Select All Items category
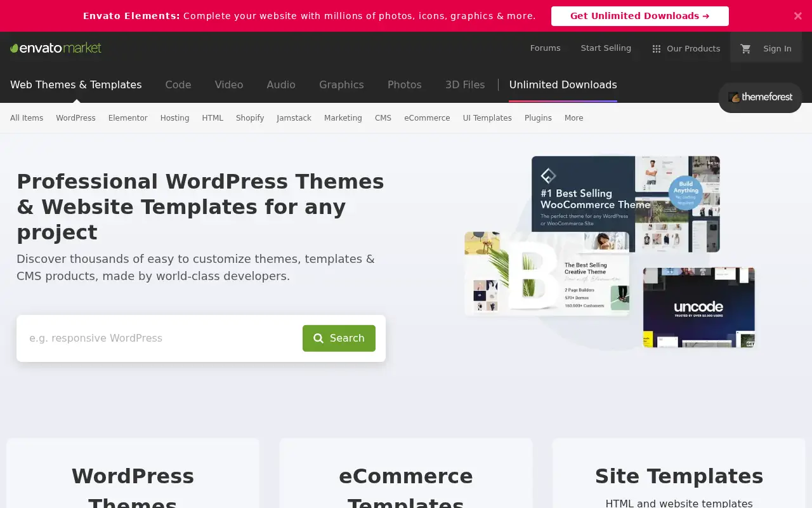812x508 pixels. 27,118
